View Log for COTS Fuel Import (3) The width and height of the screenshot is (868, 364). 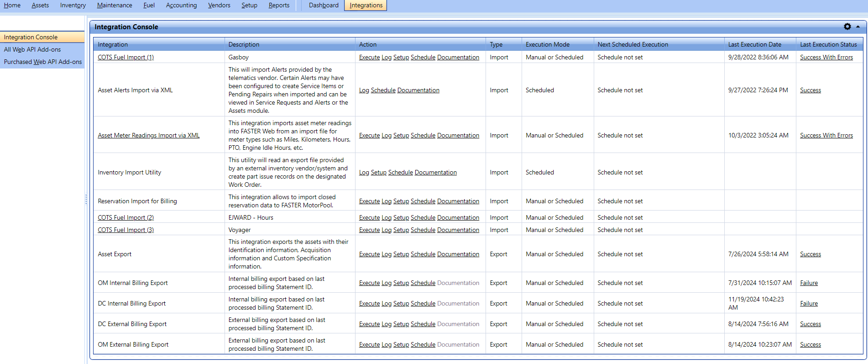pos(387,230)
